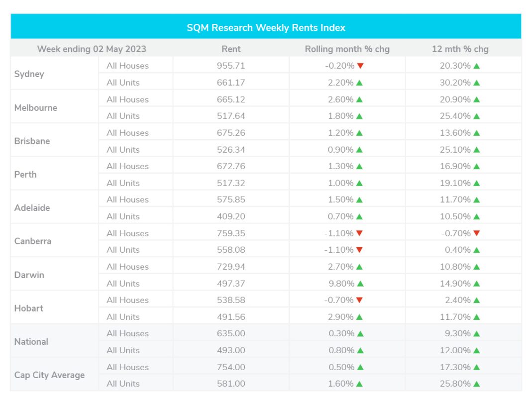
Task: Select the Brisbane city label
Action: (32, 141)
